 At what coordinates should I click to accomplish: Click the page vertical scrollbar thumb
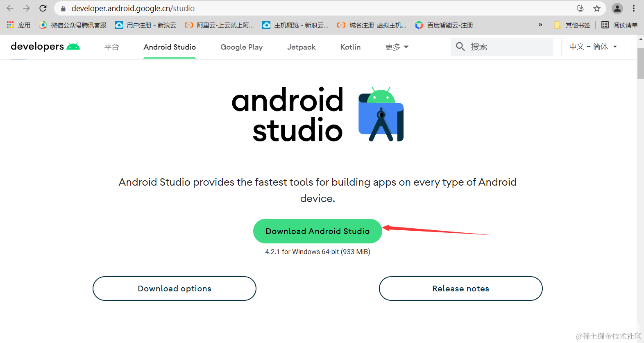click(640, 63)
